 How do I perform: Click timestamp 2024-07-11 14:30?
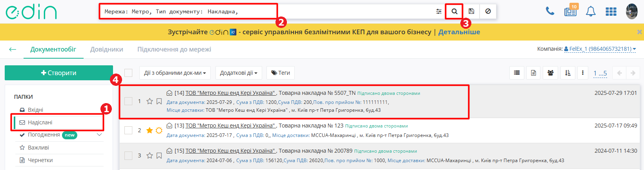(616, 151)
